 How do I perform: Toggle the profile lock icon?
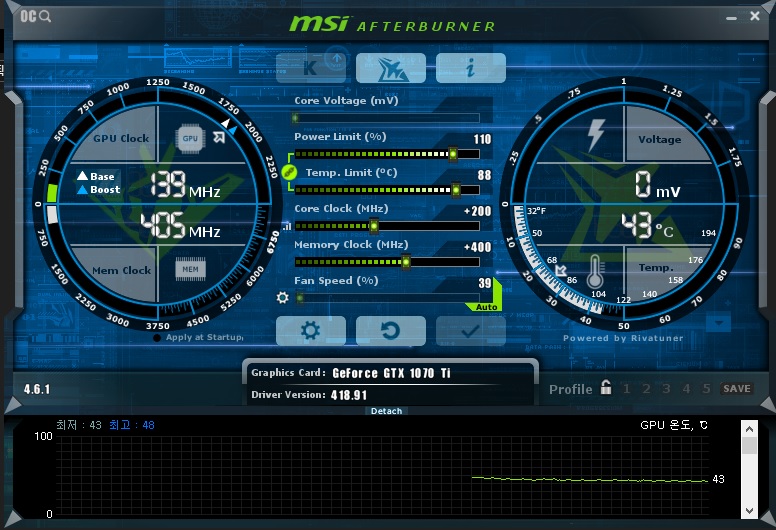606,387
